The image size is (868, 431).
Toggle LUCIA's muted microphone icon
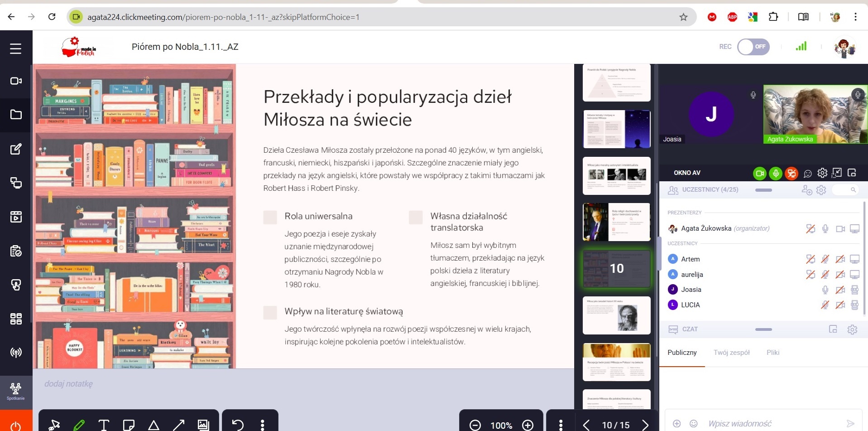pyautogui.click(x=825, y=305)
